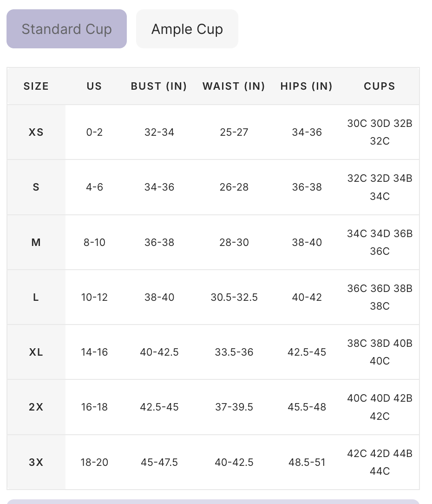Click the HIPS (IN) column header
The height and width of the screenshot is (504, 432).
(307, 86)
